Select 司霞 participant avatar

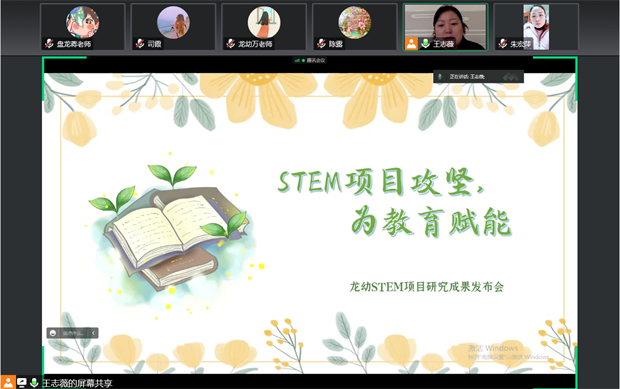coord(173,22)
